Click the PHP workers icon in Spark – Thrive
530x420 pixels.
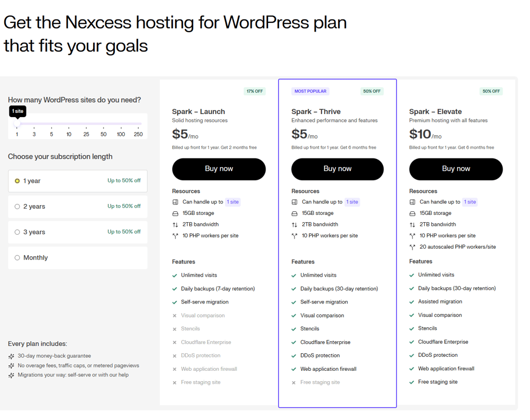tap(295, 236)
